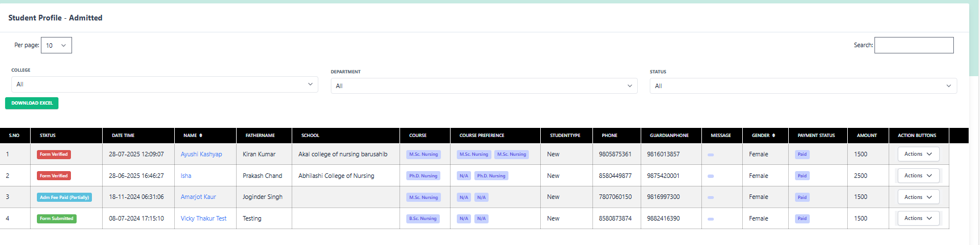Open the Status filter dropdown
This screenshot has height=245, width=980.
pos(802,86)
